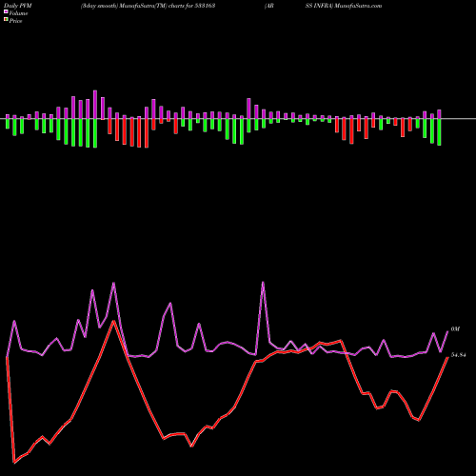Click the '(3day smooth) MunafaSutra(TM) charts' header text
The width and height of the screenshot is (476, 476).
[132, 6]
